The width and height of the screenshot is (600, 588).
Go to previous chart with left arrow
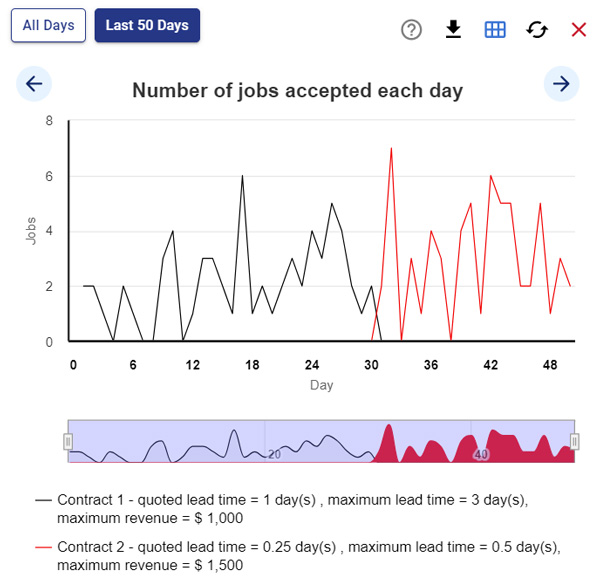coord(34,84)
